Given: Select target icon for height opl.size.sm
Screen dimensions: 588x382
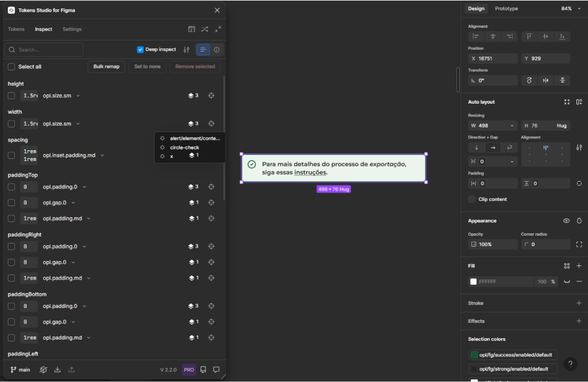Looking at the screenshot, I should click(211, 95).
